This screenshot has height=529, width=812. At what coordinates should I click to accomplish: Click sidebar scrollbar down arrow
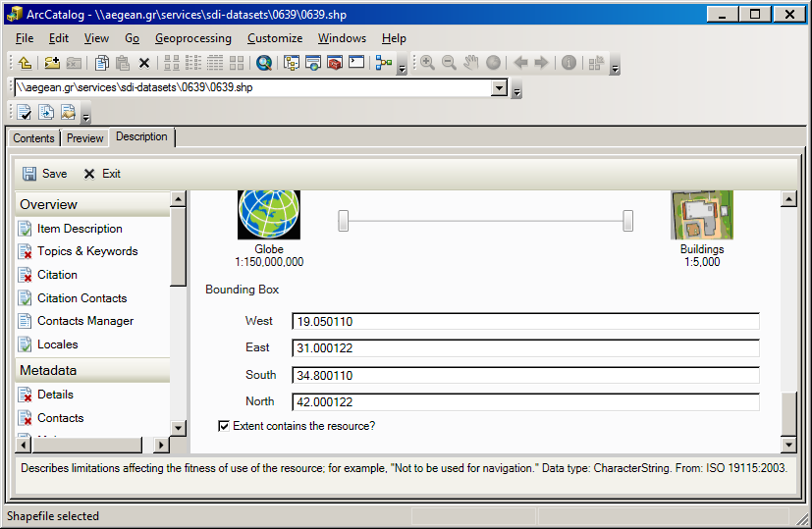(178, 428)
